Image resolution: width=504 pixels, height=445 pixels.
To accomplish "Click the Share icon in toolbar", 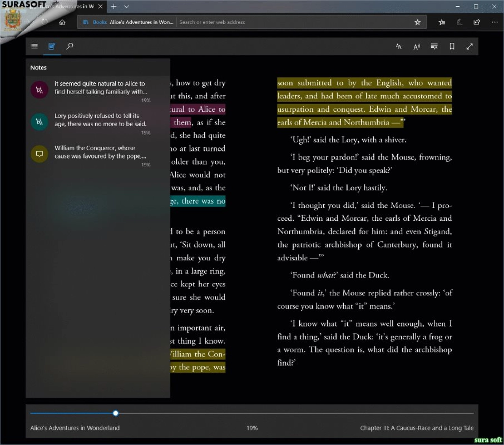I will click(477, 22).
